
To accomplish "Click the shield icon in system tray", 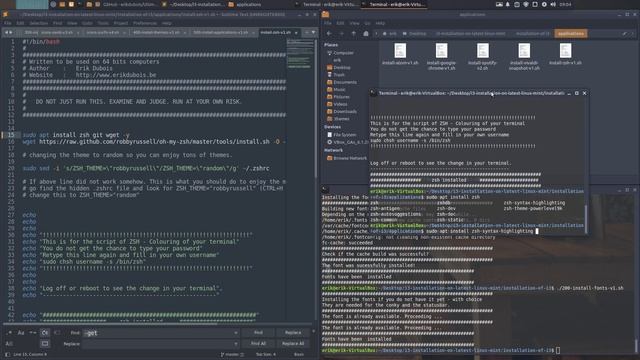I will [x=526, y=4].
